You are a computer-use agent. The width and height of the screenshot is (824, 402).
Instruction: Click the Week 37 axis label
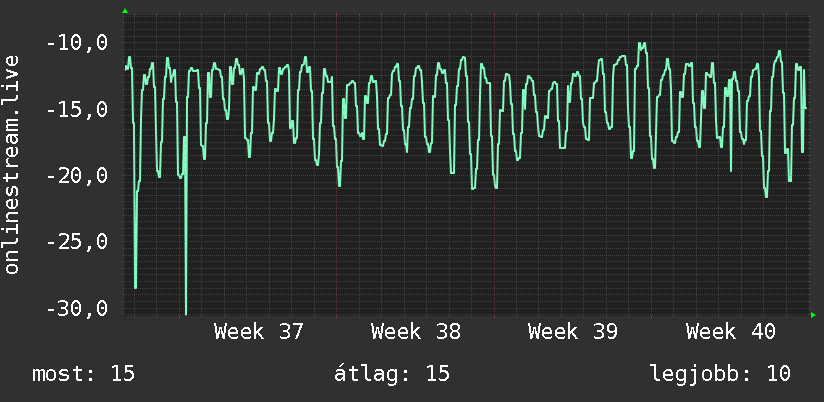(259, 332)
